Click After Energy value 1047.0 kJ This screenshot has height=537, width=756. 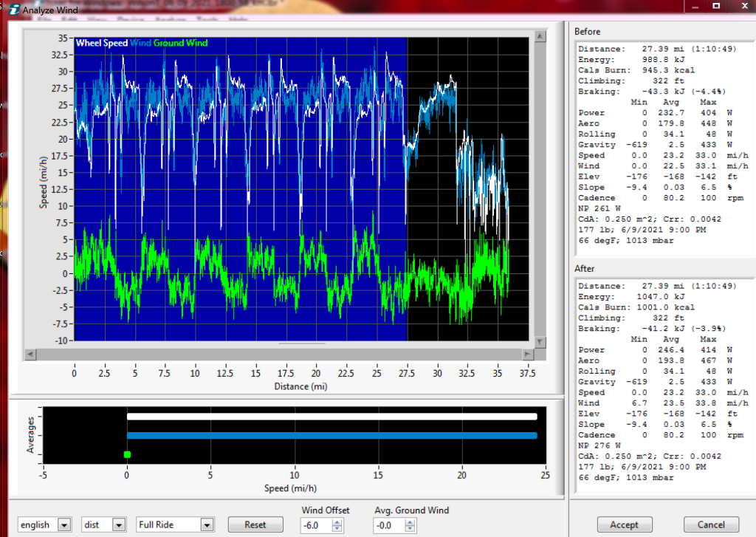tap(661, 297)
